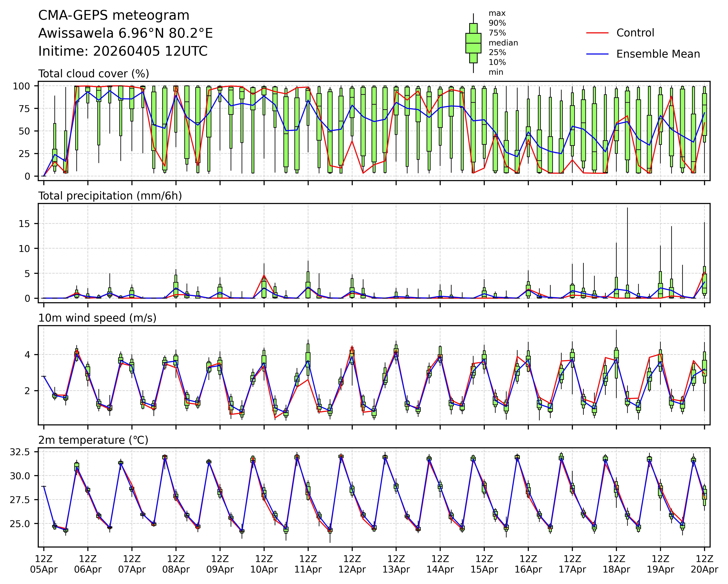This screenshot has width=728, height=584.
Task: Click the green boxplot legend symbol
Action: coord(473,43)
